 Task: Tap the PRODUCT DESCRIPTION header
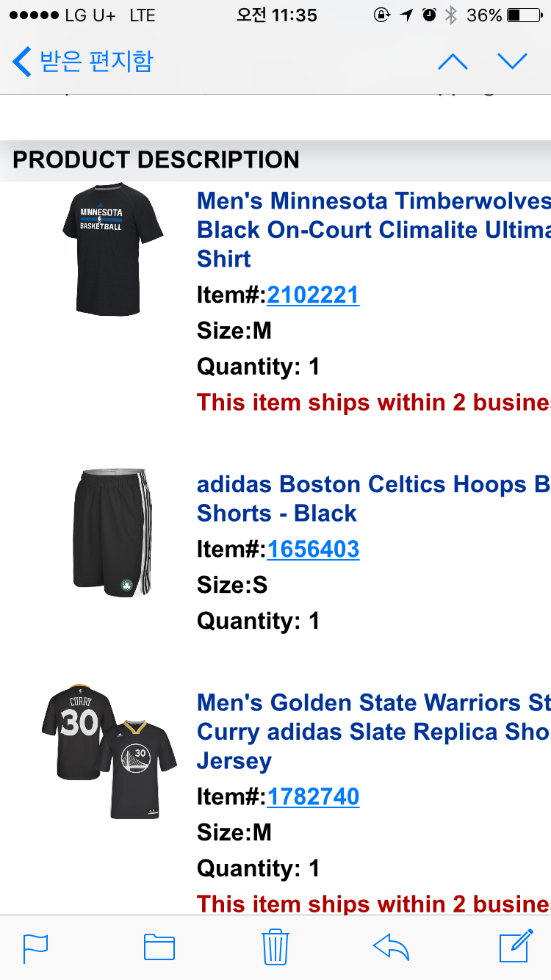pyautogui.click(x=156, y=160)
